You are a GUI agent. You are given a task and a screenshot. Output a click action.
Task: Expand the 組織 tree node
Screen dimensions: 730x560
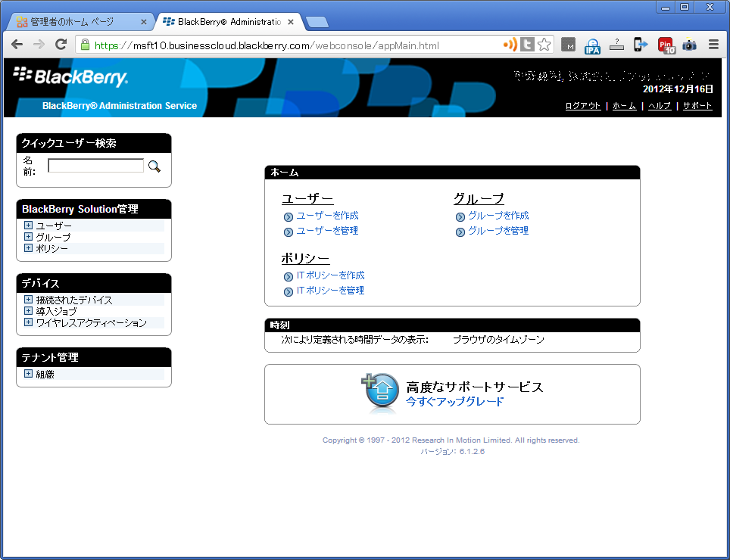(x=28, y=374)
